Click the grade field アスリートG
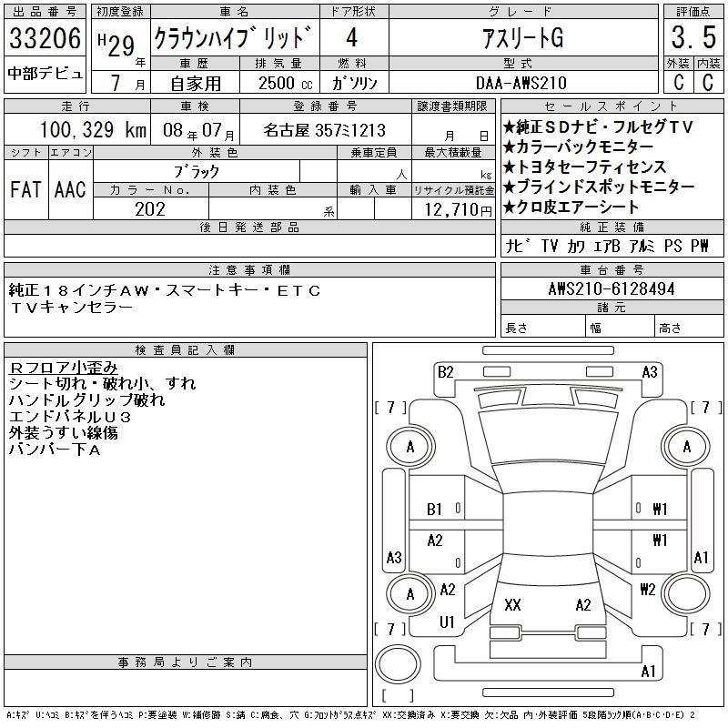 pos(522,38)
